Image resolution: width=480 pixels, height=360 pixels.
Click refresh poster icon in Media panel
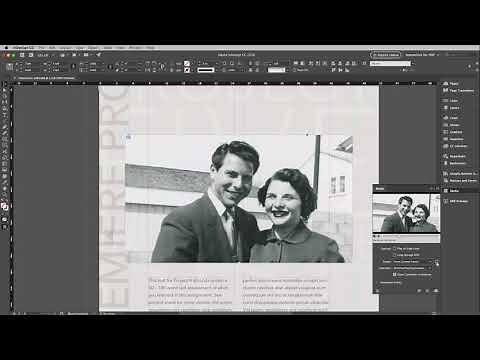[437, 262]
